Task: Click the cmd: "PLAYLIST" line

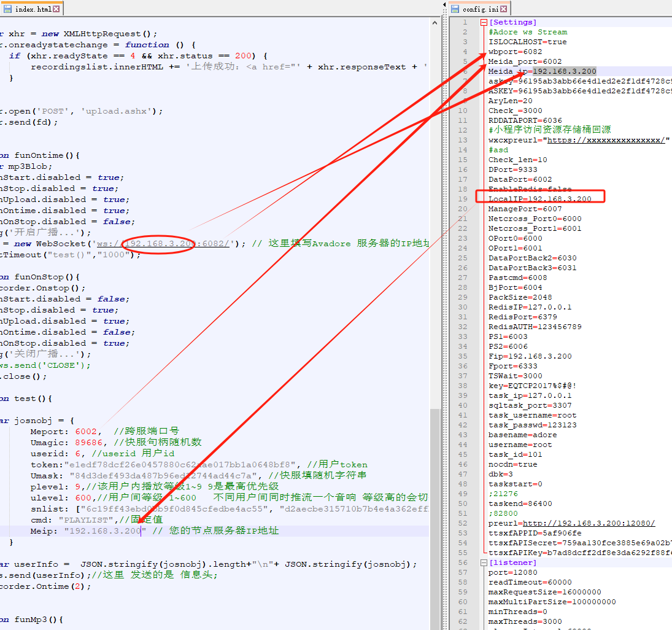Action: [x=96, y=520]
